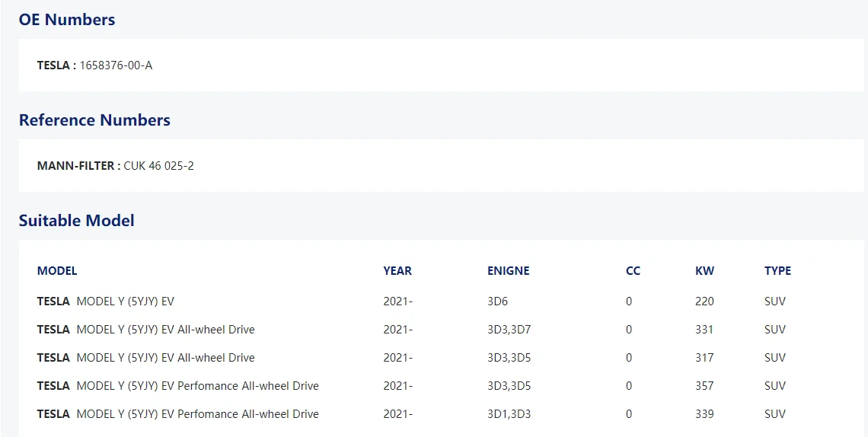Click CC value 0 in the 317 KW row
This screenshot has height=437, width=868.
(629, 358)
